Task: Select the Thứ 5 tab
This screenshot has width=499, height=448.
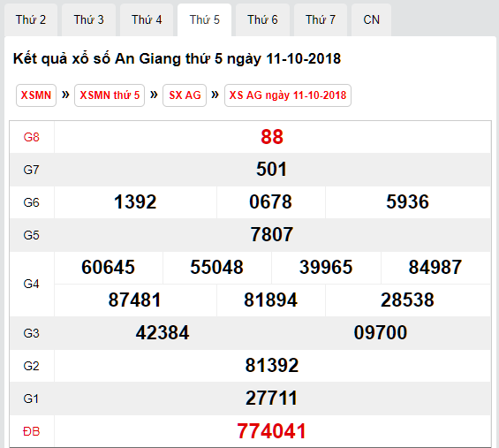Action: click(205, 19)
